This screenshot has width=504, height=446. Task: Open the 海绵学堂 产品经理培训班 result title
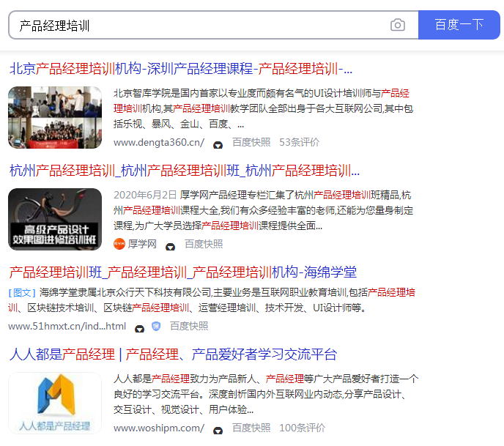(183, 272)
